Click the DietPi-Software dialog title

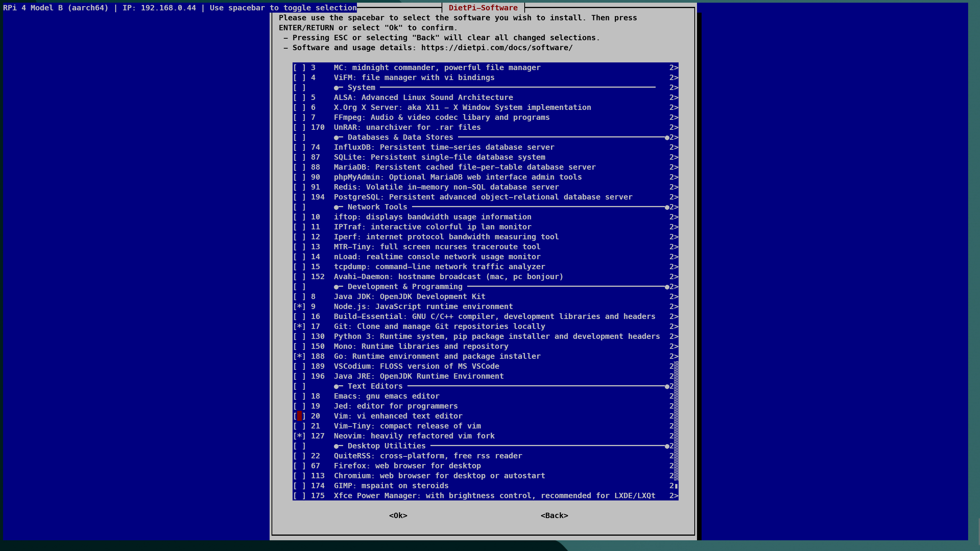click(x=483, y=8)
